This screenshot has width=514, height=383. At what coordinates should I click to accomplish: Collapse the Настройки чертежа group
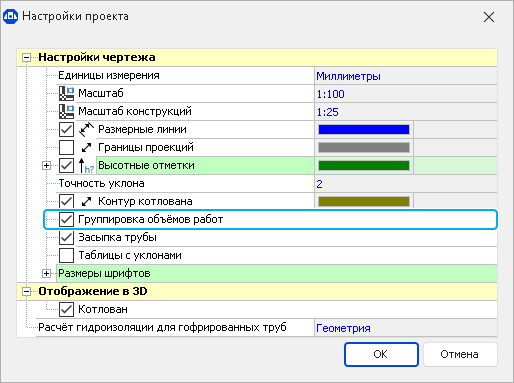pyautogui.click(x=26, y=58)
